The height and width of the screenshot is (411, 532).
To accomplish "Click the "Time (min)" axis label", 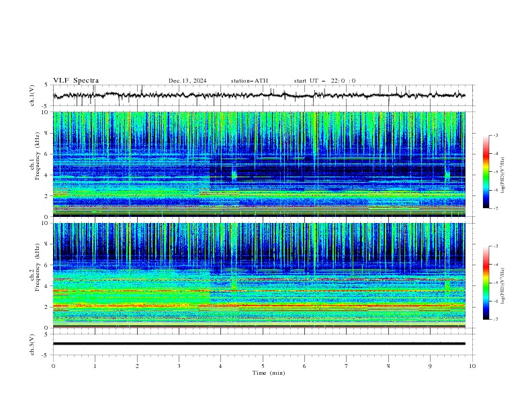I will click(x=269, y=373).
